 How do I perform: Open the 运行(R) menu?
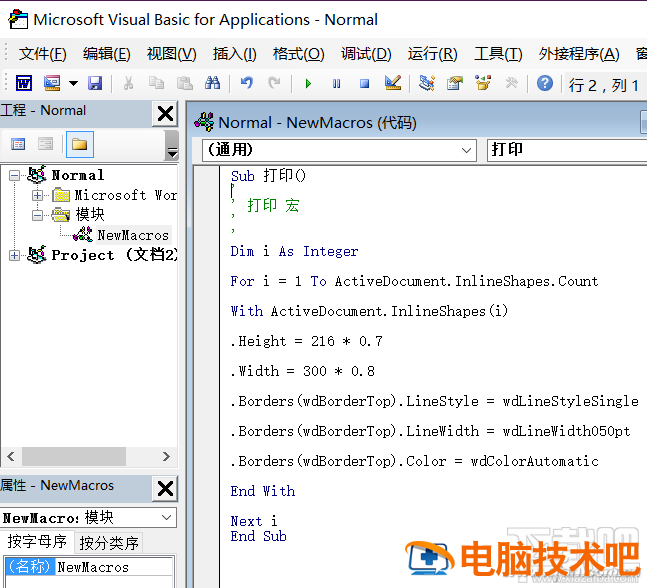tap(432, 54)
